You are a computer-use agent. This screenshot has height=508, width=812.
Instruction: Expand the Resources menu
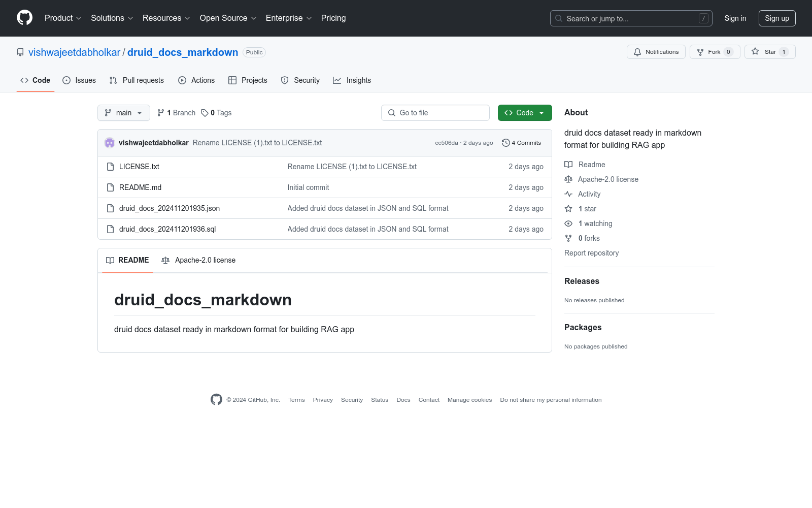click(x=166, y=18)
